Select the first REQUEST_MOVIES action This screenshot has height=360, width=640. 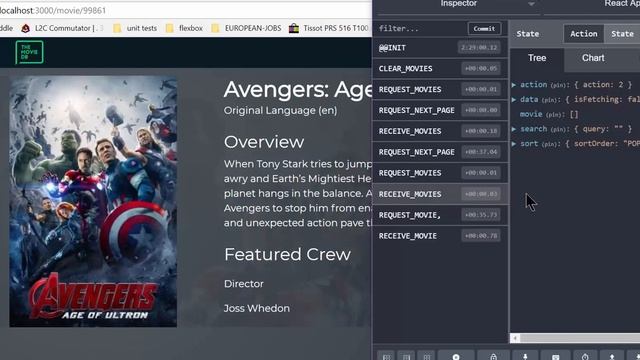pyautogui.click(x=440, y=89)
